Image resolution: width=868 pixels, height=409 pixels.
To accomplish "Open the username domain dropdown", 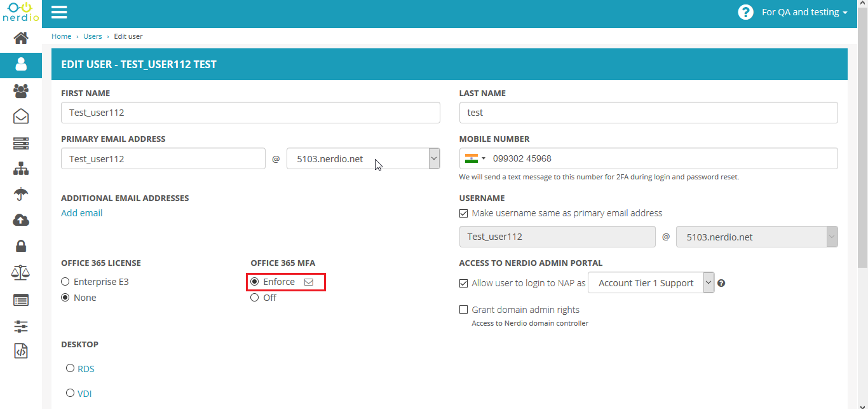I will coord(757,237).
